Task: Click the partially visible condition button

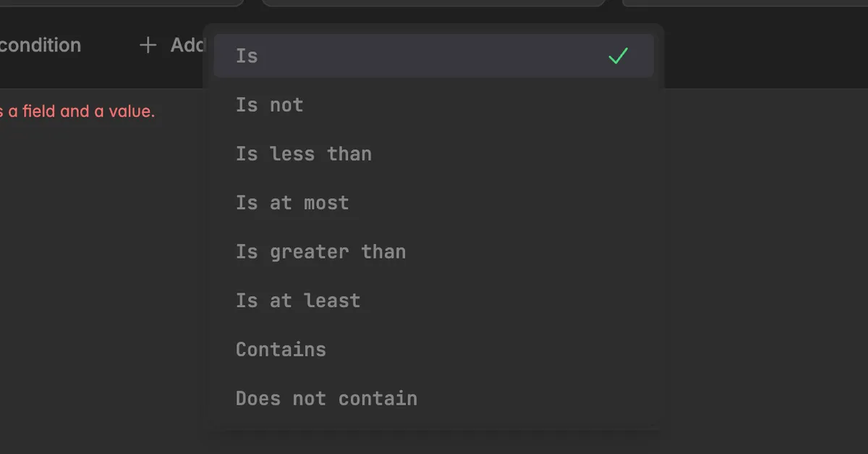Action: [40, 45]
